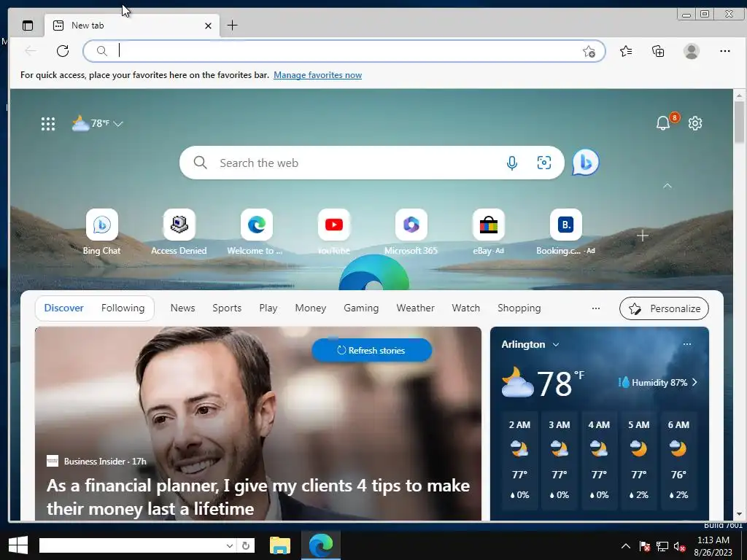This screenshot has width=747, height=560.
Task: Start voice search with microphone icon
Action: [512, 163]
